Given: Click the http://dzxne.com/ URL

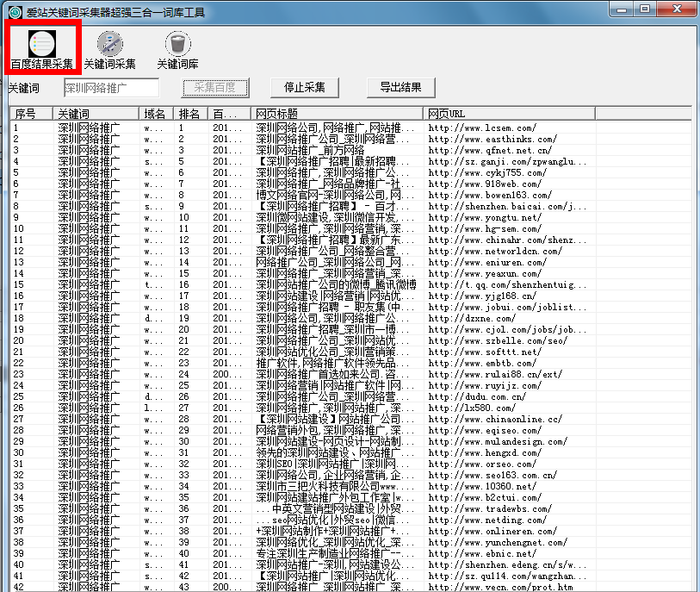Looking at the screenshot, I should 472,318.
